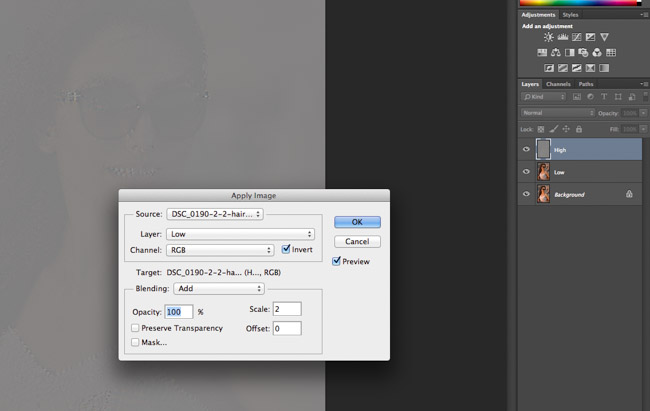650x411 pixels.
Task: Add a Color Lookup adjustment
Action: pyautogui.click(x=611, y=53)
